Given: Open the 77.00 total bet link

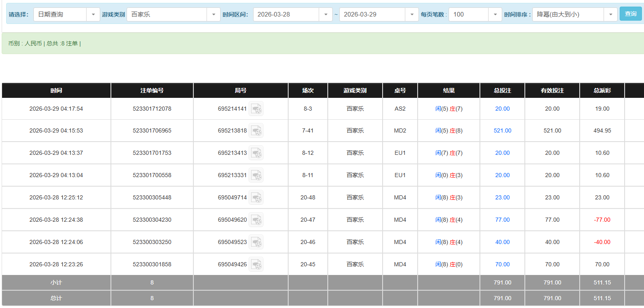Looking at the screenshot, I should (x=502, y=220).
